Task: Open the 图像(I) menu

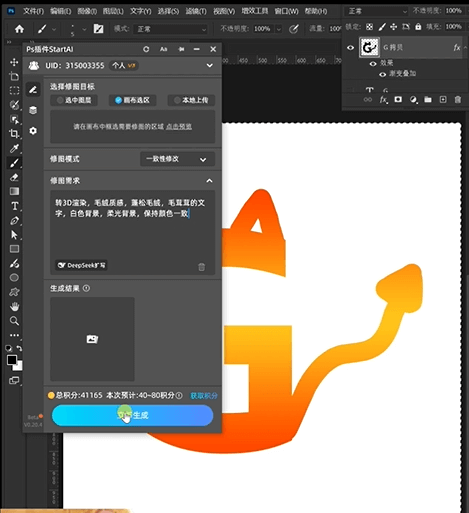Action: click(x=87, y=11)
